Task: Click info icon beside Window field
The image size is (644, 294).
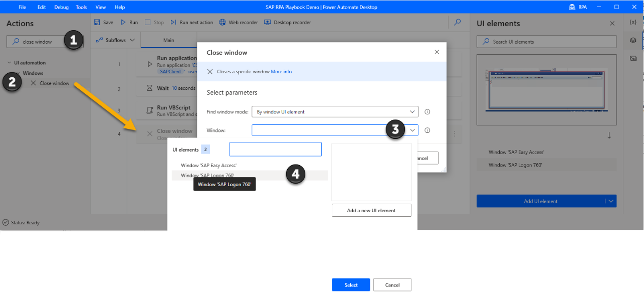Action: [427, 130]
